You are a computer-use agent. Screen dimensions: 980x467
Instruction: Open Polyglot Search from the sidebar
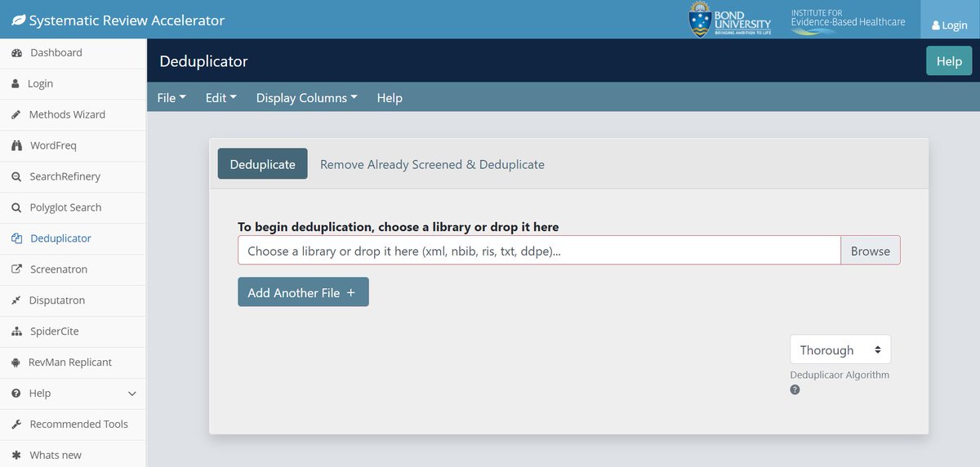tap(73, 208)
